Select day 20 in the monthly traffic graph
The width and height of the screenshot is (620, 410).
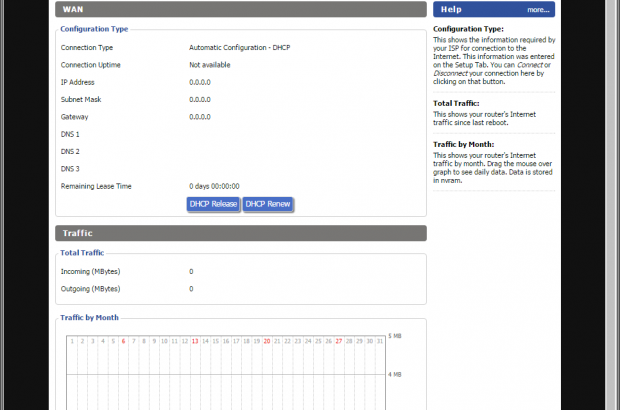point(267,341)
